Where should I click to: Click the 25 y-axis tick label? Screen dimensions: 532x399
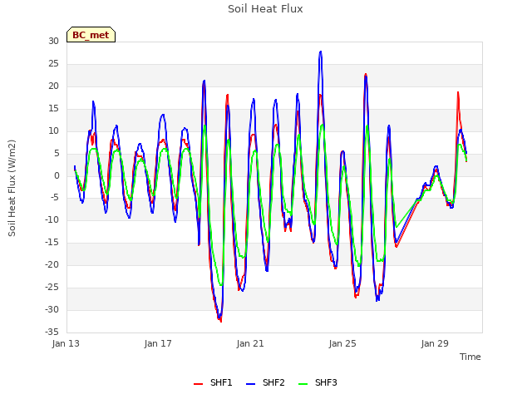(53, 63)
